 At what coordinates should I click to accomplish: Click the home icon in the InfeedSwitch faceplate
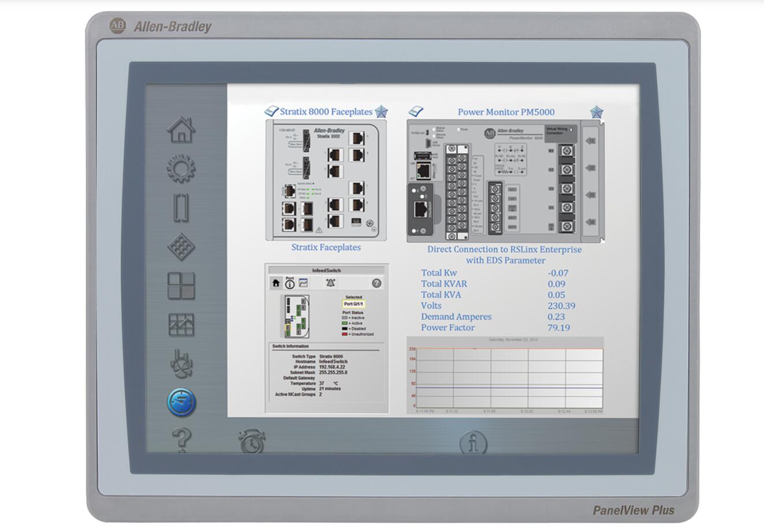276,283
